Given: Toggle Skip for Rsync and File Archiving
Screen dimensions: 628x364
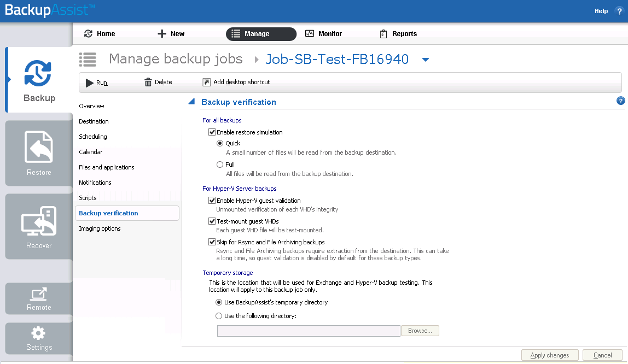Looking at the screenshot, I should (212, 242).
